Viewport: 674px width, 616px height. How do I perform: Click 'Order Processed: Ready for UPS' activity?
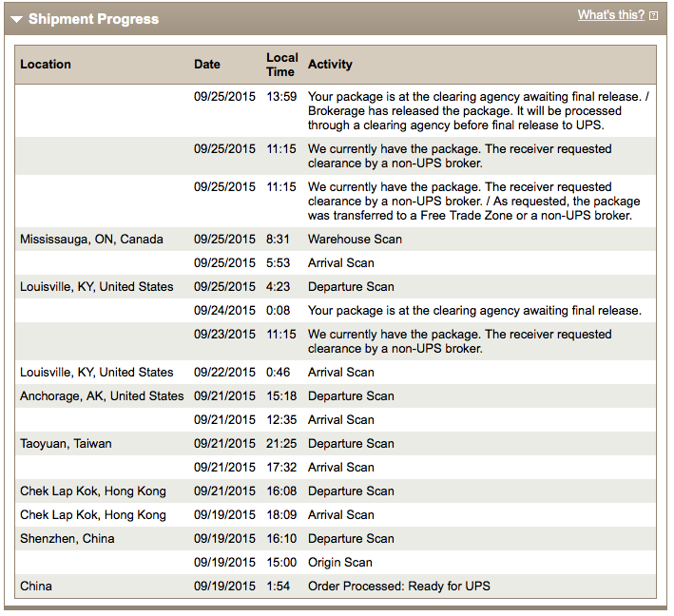pyautogui.click(x=399, y=587)
